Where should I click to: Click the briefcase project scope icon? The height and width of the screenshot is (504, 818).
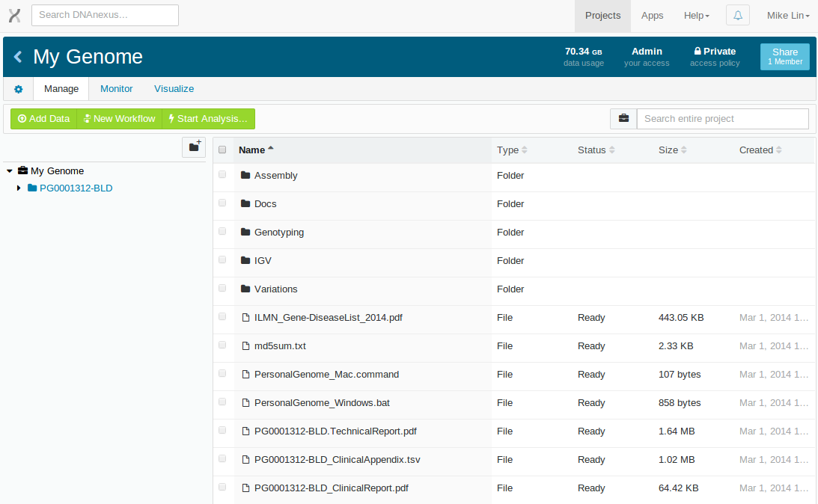[623, 119]
